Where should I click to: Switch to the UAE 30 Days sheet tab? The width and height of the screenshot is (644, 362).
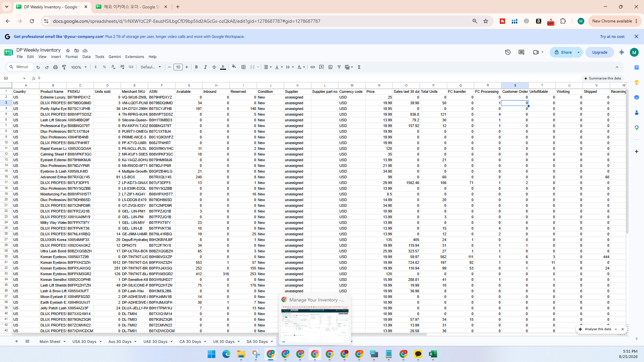click(x=155, y=342)
